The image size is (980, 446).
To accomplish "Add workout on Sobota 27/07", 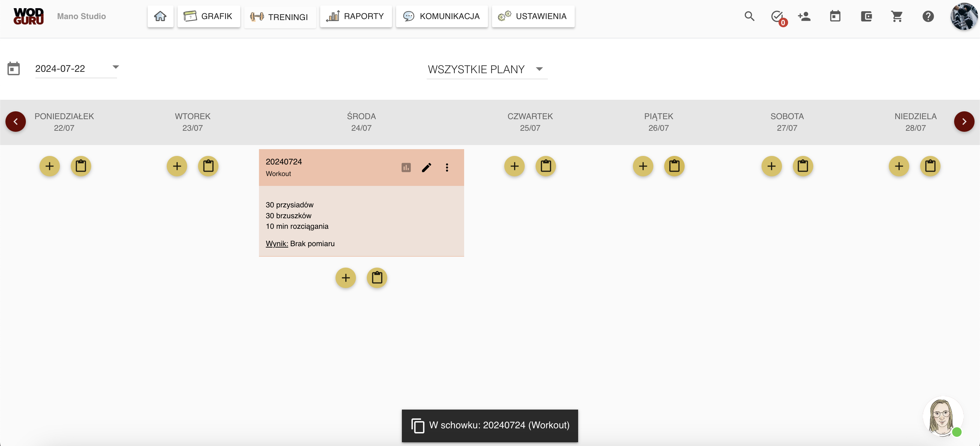I will click(771, 166).
